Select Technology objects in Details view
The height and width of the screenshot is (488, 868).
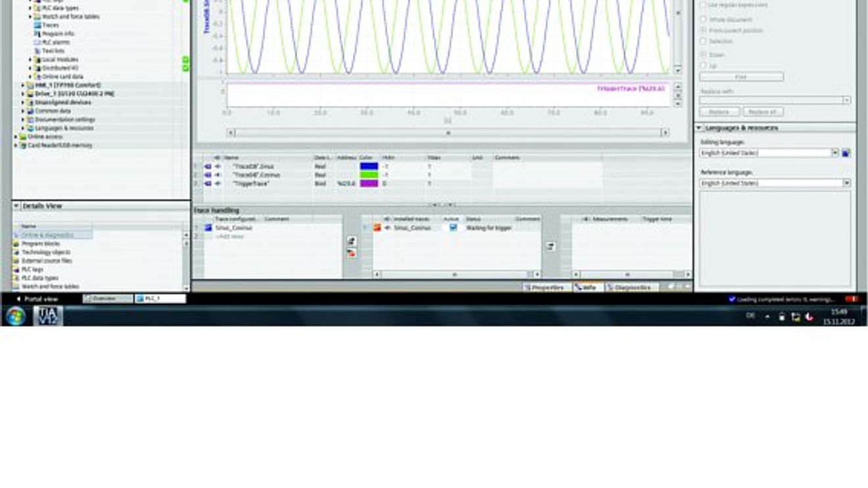tap(46, 252)
